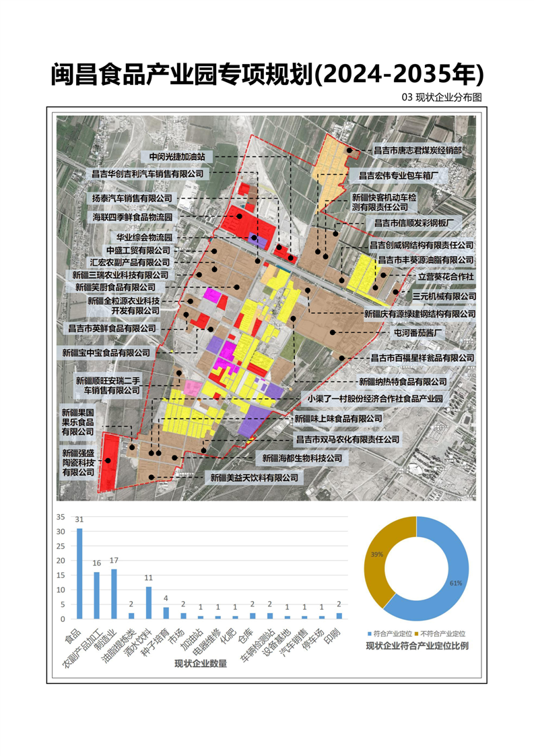Viewport: 534px width, 756px height.
Task: Select the label 新疆庆有源绿建钢结构有限公司
Action: coord(420,314)
